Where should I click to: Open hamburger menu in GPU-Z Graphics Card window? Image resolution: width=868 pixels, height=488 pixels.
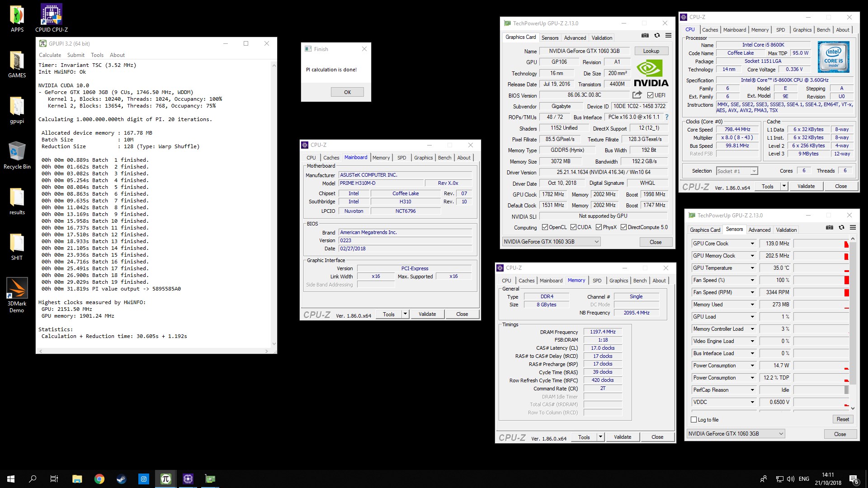(668, 36)
